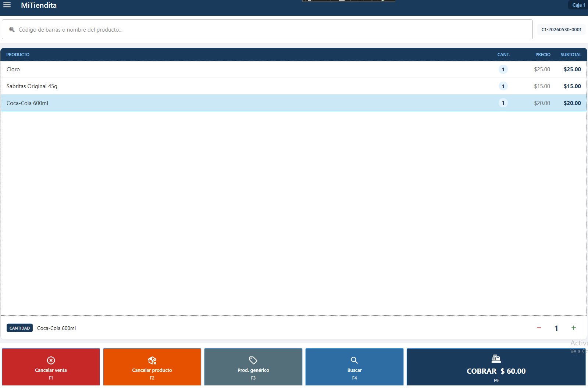Click the SUBTOTAL column header

tap(571, 54)
